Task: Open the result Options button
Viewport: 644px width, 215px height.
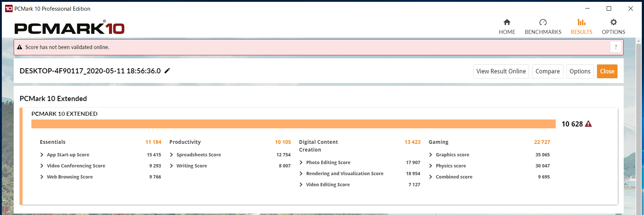Action: click(580, 71)
